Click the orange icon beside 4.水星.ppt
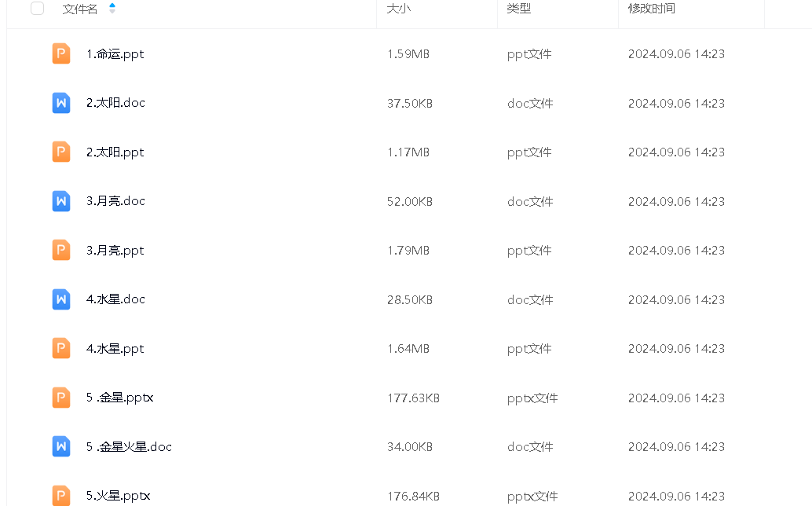 pos(61,348)
